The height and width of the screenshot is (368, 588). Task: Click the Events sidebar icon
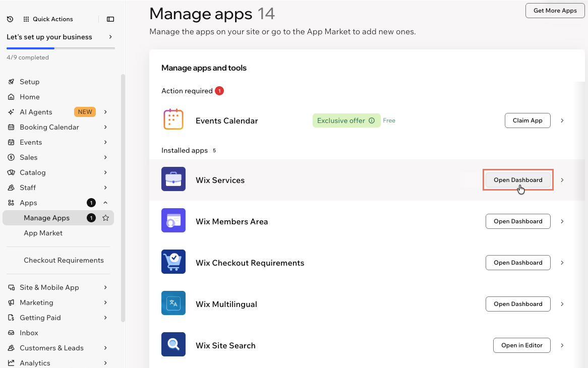tap(11, 142)
